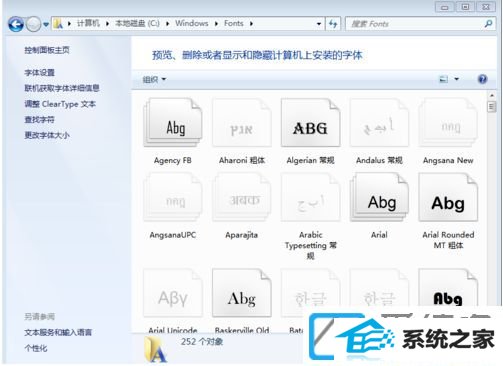The width and height of the screenshot is (503, 366).
Task: Click the change view icon
Action: click(x=443, y=79)
